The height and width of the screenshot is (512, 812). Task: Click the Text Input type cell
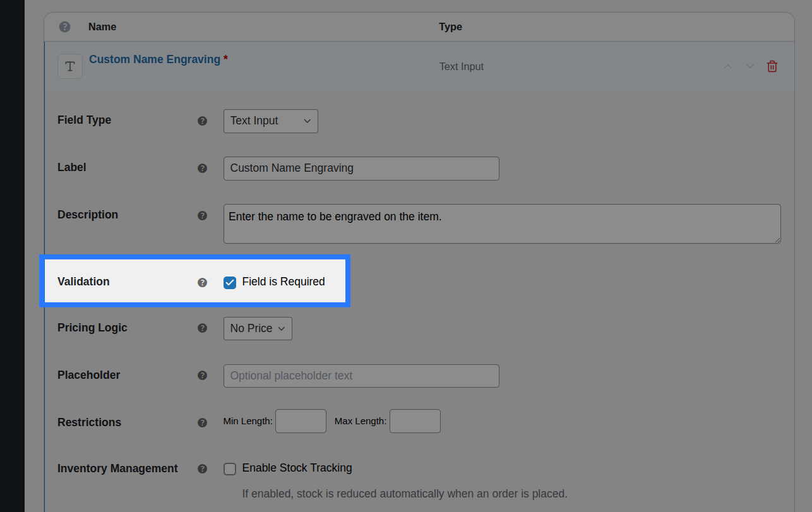[x=462, y=66]
